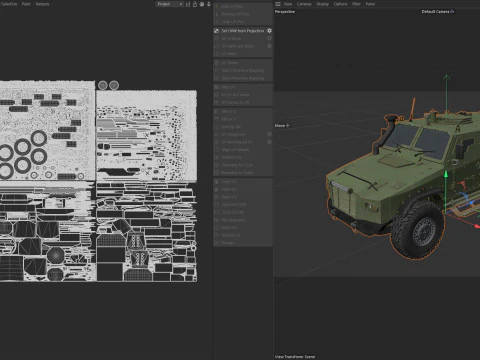Click Boundary to Circle command
This screenshot has height=360, width=480.
click(237, 165)
